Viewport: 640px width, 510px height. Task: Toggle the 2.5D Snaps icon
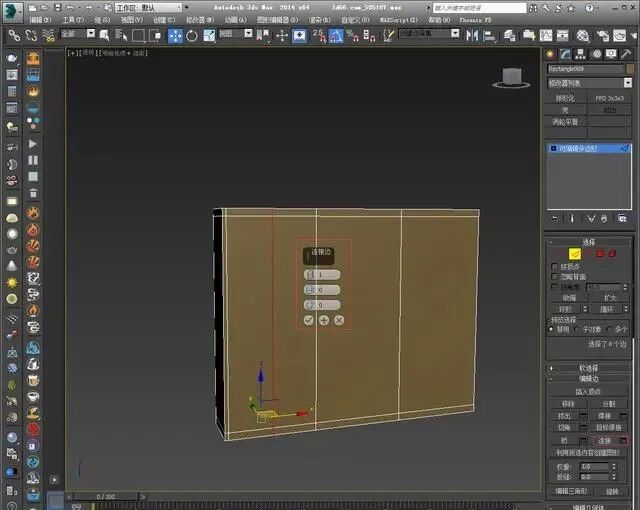pos(319,35)
